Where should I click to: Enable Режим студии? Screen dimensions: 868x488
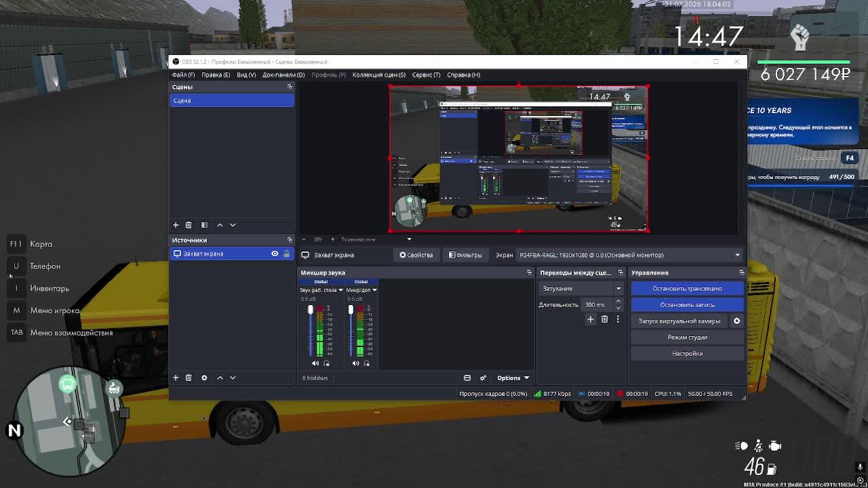[687, 338]
